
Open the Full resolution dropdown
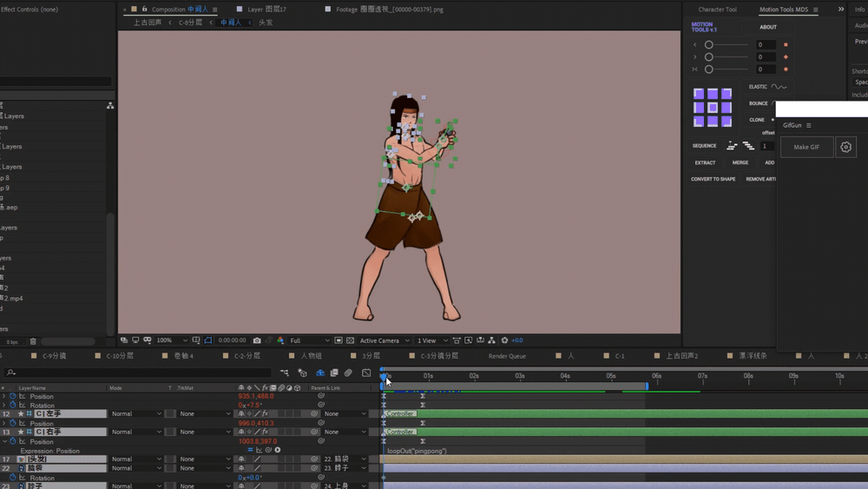click(309, 340)
